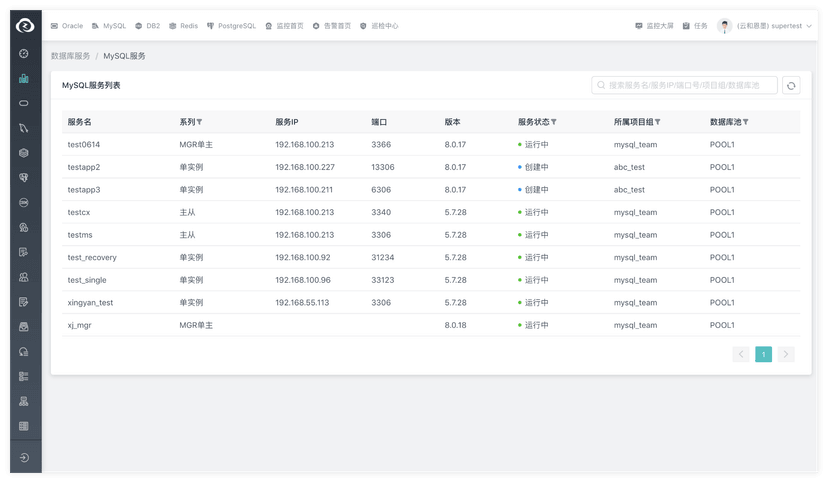
Task: Click the inbox tray sidebar icon
Action: pyautogui.click(x=24, y=327)
